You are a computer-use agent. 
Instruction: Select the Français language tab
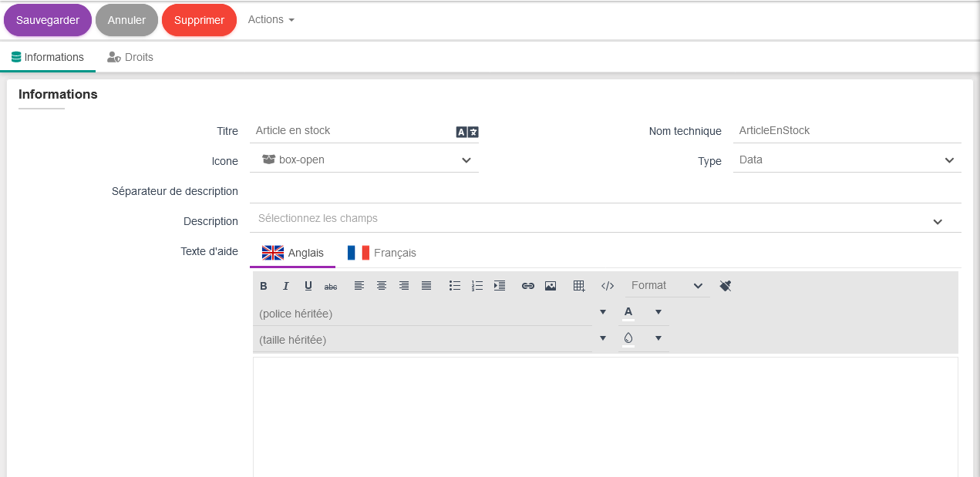point(382,253)
